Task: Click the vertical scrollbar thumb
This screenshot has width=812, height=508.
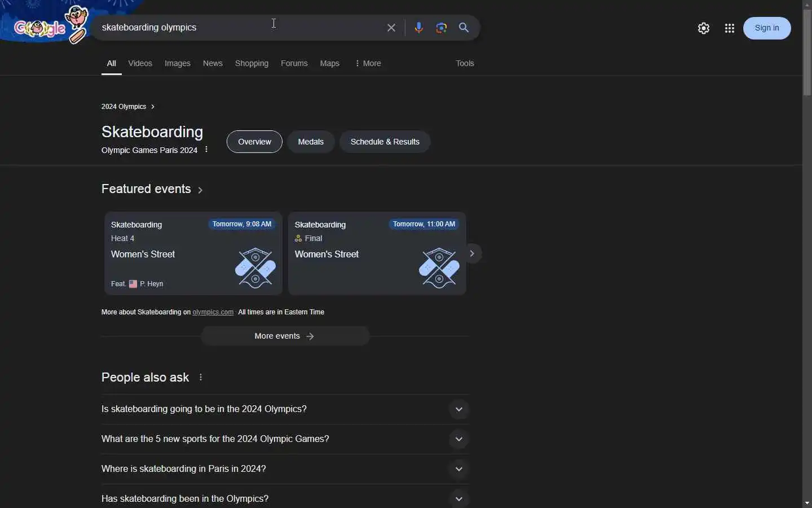Action: pos(807,52)
